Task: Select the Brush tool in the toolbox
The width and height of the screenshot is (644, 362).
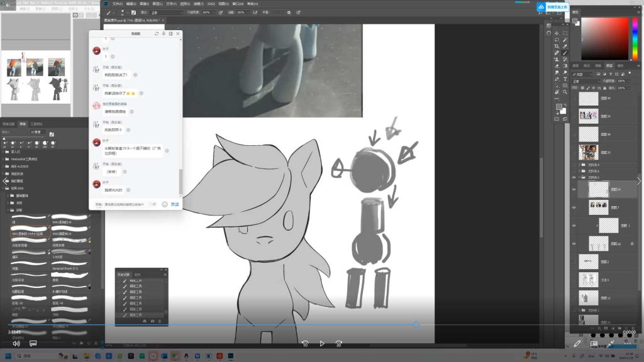Action: tap(565, 53)
